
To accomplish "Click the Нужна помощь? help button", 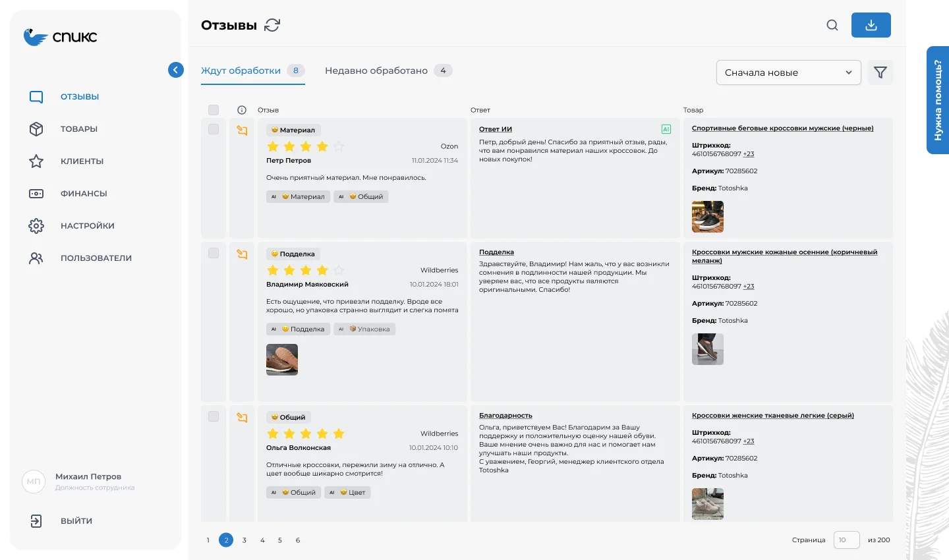I will coord(937,100).
